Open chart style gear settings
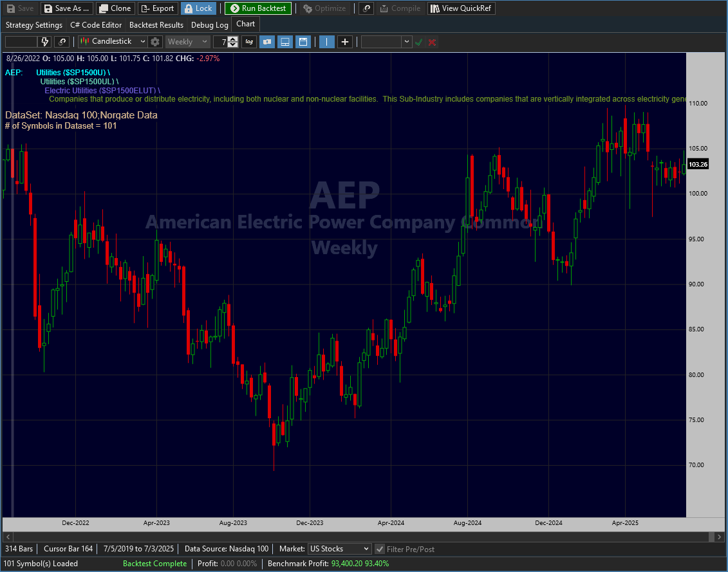 [155, 42]
